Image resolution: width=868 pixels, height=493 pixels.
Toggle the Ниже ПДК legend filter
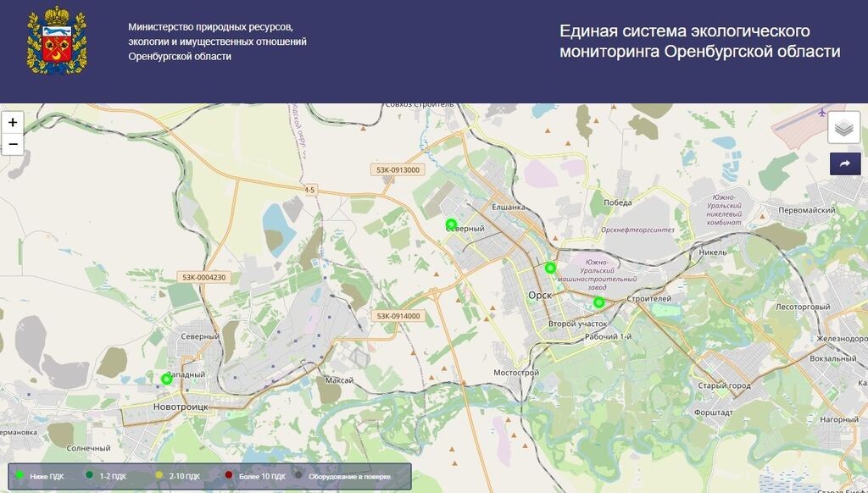coord(19,475)
